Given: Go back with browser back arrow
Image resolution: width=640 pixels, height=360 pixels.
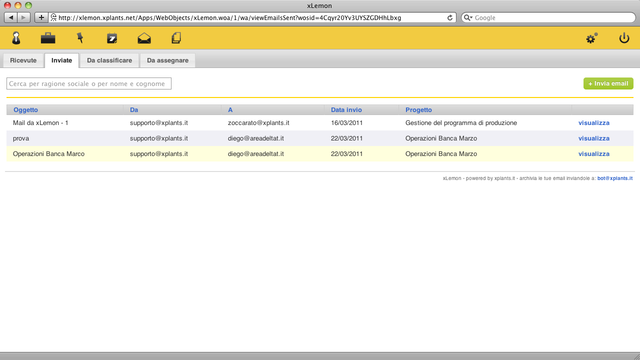Looking at the screenshot, I should click(11, 18).
